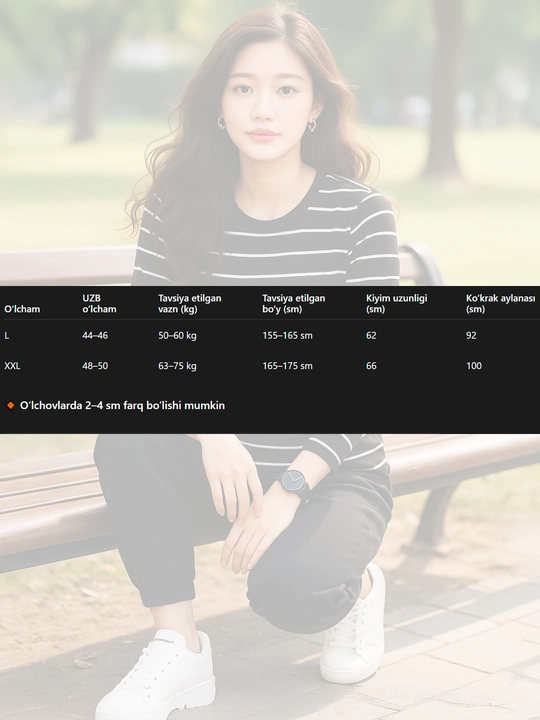Click the 'O'lchovlarda 2–4 sm farq' note
The width and height of the screenshot is (540, 720).
[x=122, y=405]
